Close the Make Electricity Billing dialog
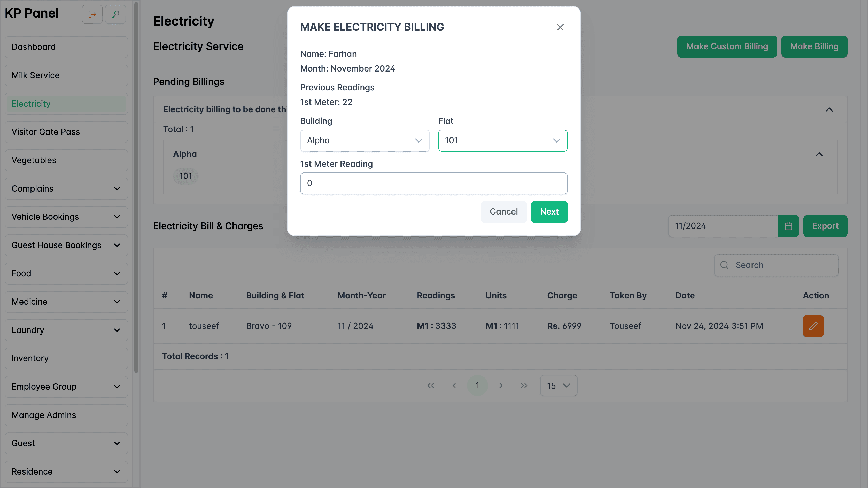This screenshot has width=868, height=488. tap(560, 27)
